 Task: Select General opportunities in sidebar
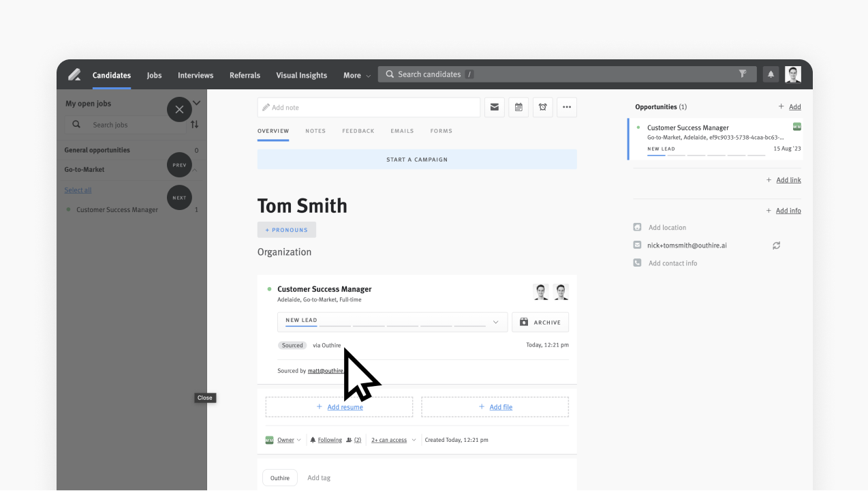(131, 150)
